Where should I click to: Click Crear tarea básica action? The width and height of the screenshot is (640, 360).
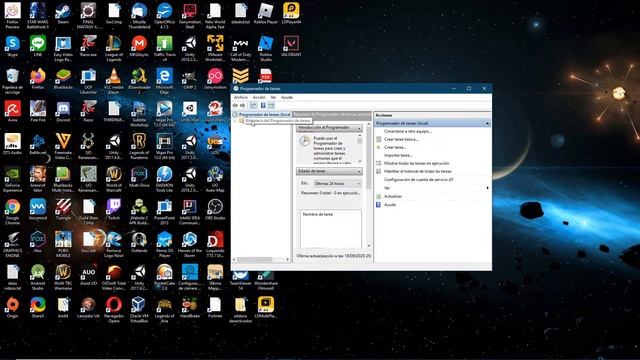pyautogui.click(x=401, y=139)
